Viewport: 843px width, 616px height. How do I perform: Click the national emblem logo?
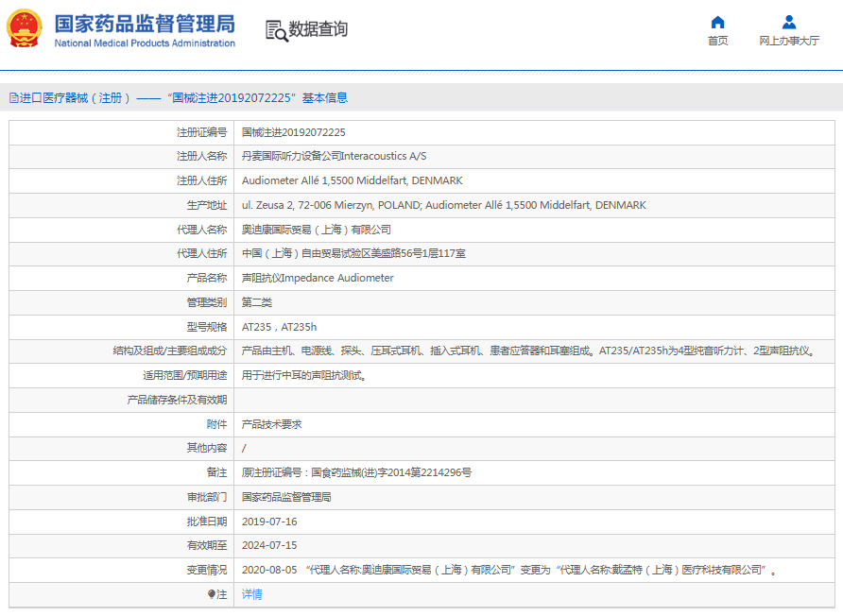pyautogui.click(x=25, y=28)
